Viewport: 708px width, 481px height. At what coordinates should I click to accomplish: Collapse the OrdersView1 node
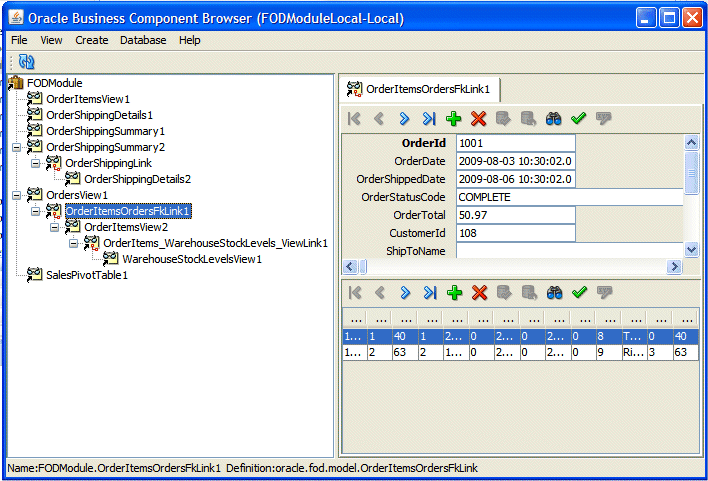(16, 195)
